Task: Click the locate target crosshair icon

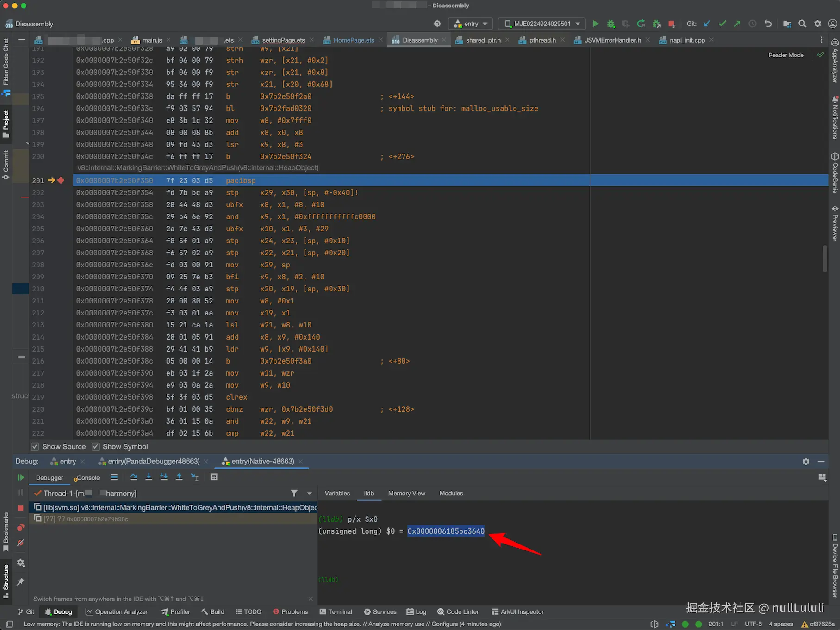Action: 437,24
